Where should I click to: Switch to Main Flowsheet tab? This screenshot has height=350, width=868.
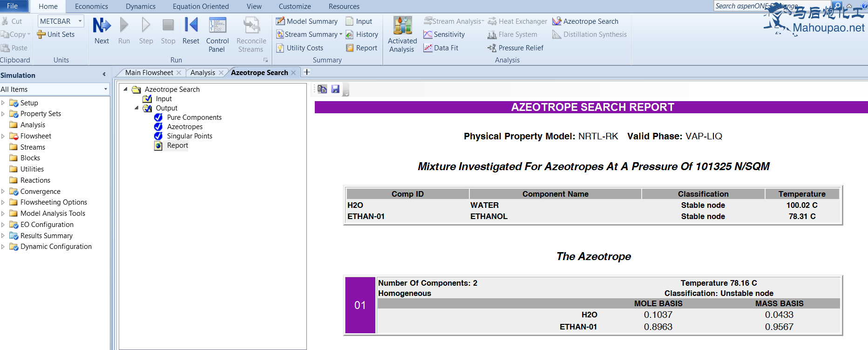tap(149, 73)
